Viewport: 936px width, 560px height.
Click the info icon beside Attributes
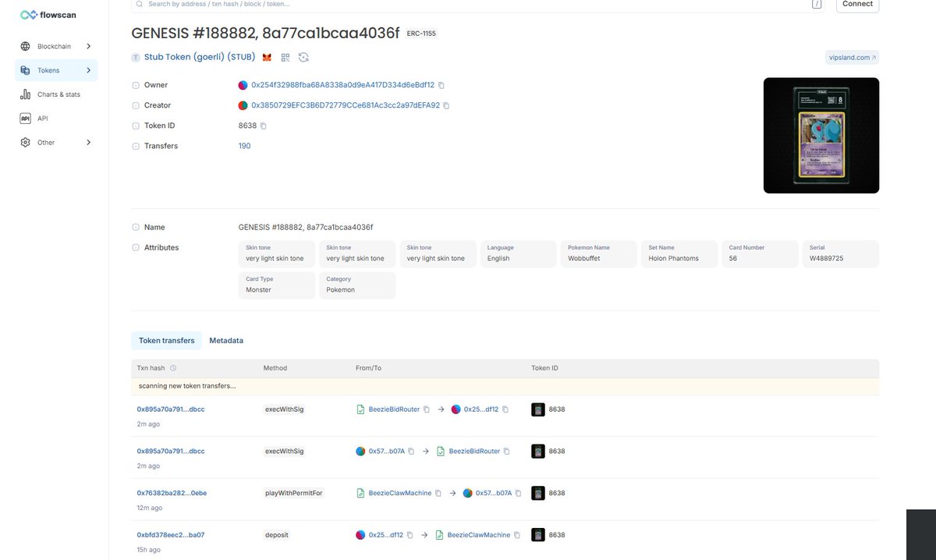click(x=136, y=247)
